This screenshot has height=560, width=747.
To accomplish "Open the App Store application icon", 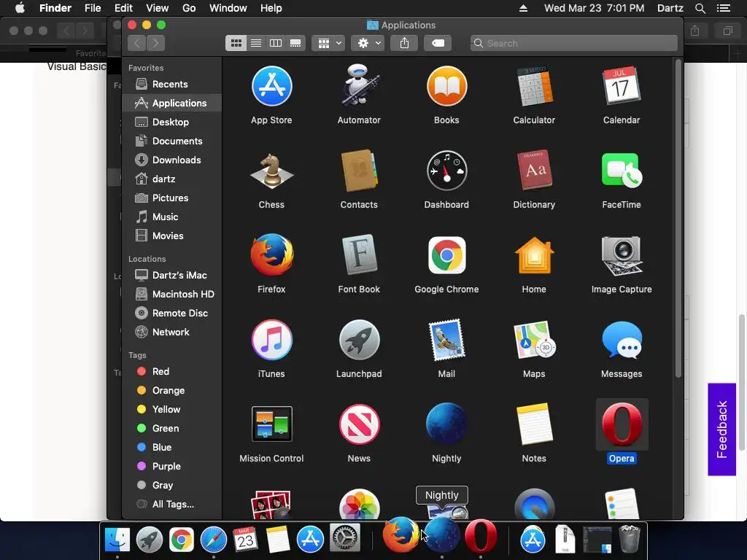I will (271, 87).
